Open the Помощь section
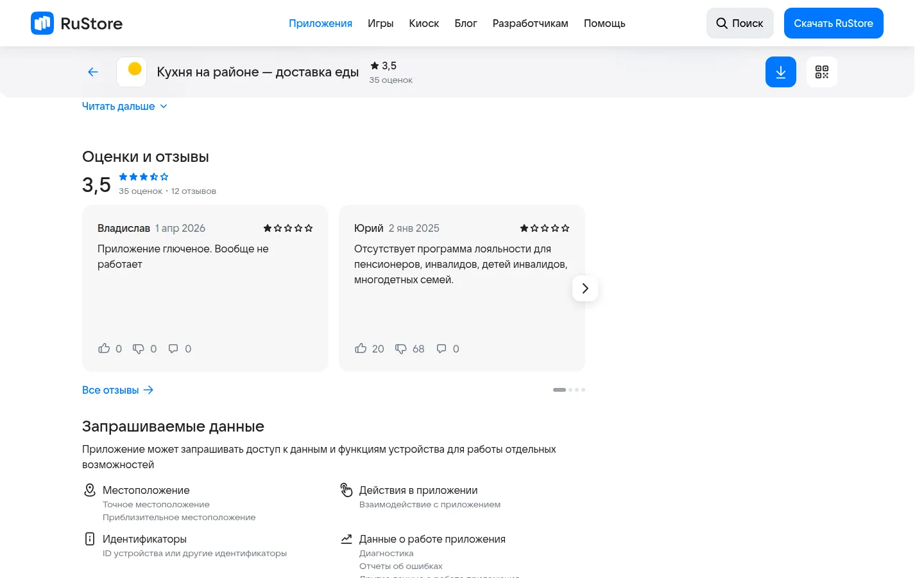Viewport: 924px width, 578px height. pyautogui.click(x=604, y=23)
